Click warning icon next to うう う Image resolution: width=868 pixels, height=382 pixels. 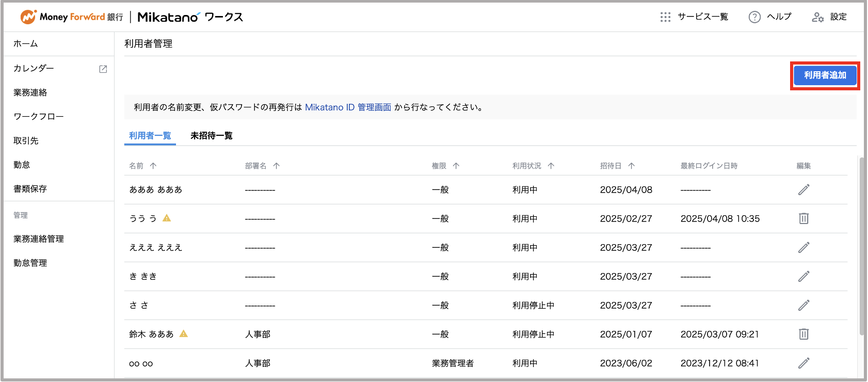[x=167, y=218]
